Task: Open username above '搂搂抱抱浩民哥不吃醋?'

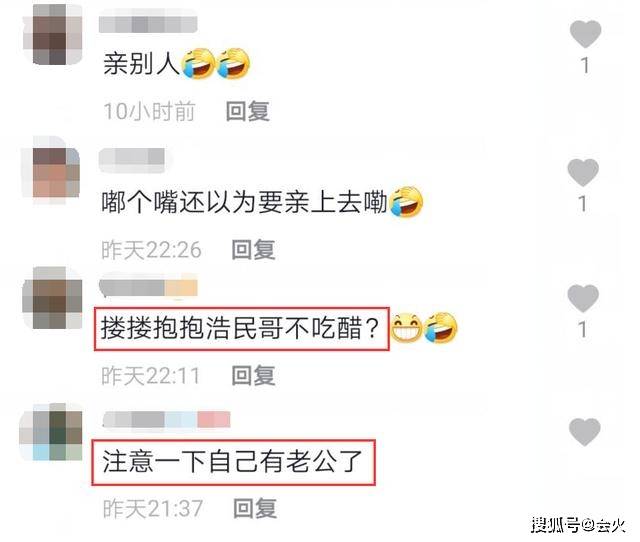Action: 149,287
